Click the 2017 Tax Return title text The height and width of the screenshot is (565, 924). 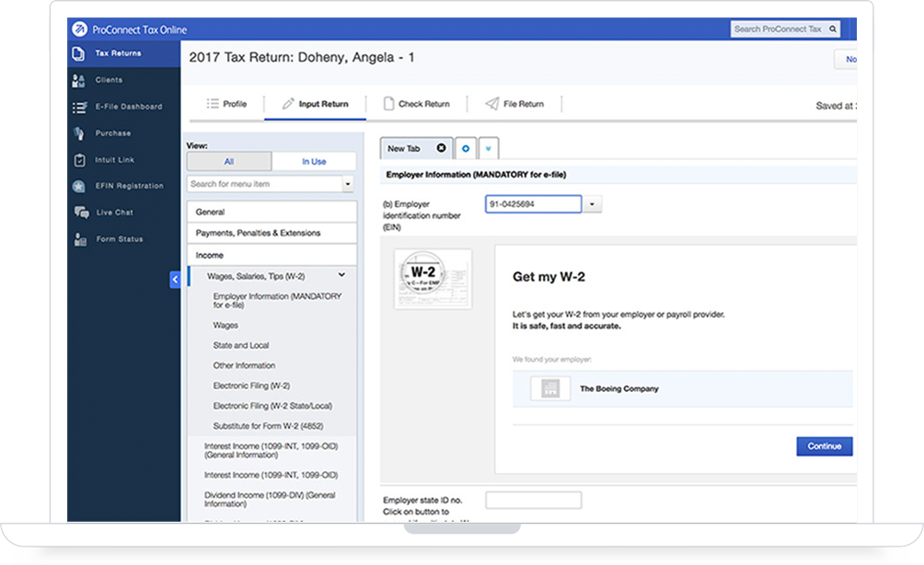[x=301, y=57]
